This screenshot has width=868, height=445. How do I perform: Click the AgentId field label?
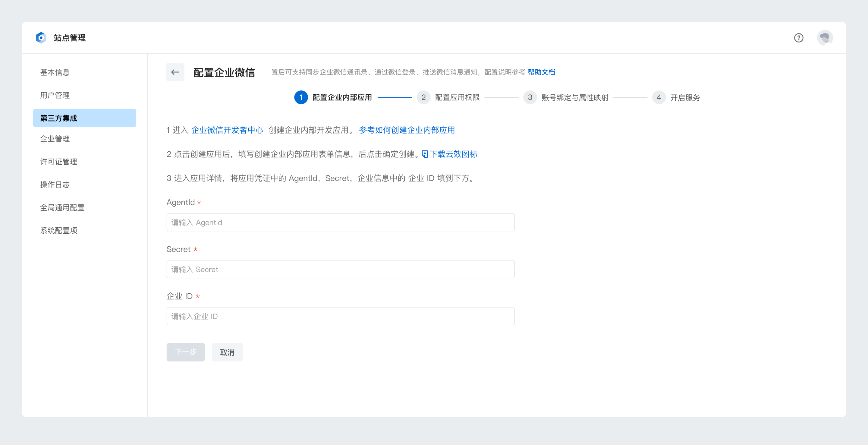[181, 202]
